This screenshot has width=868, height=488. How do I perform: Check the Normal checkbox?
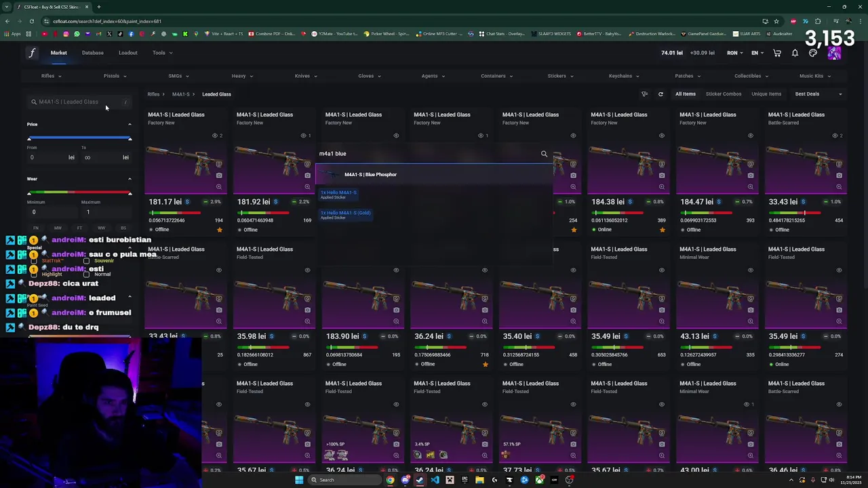tap(86, 274)
